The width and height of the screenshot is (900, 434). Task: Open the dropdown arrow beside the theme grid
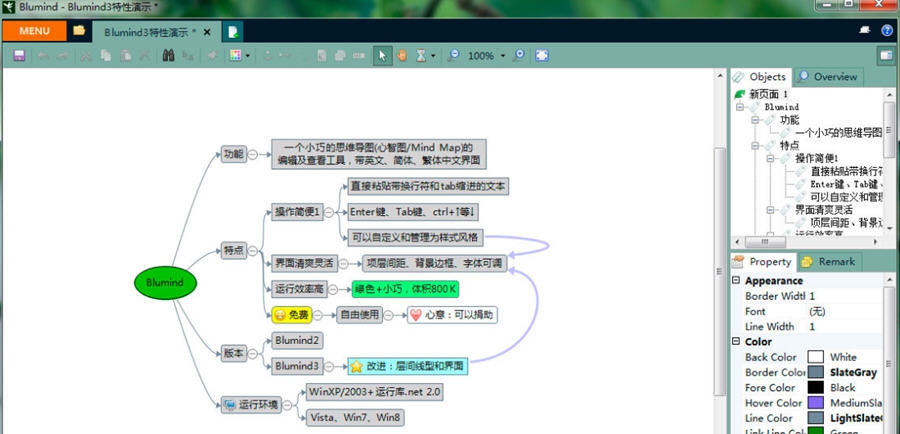[x=247, y=56]
